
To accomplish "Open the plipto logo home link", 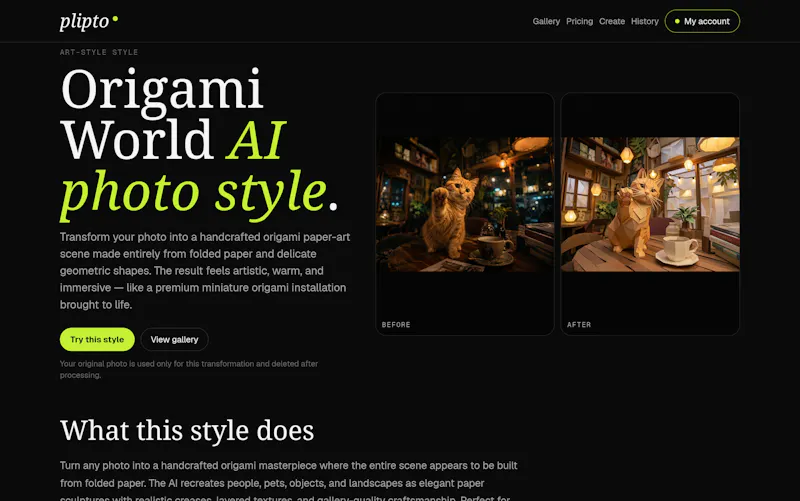I will coord(89,21).
